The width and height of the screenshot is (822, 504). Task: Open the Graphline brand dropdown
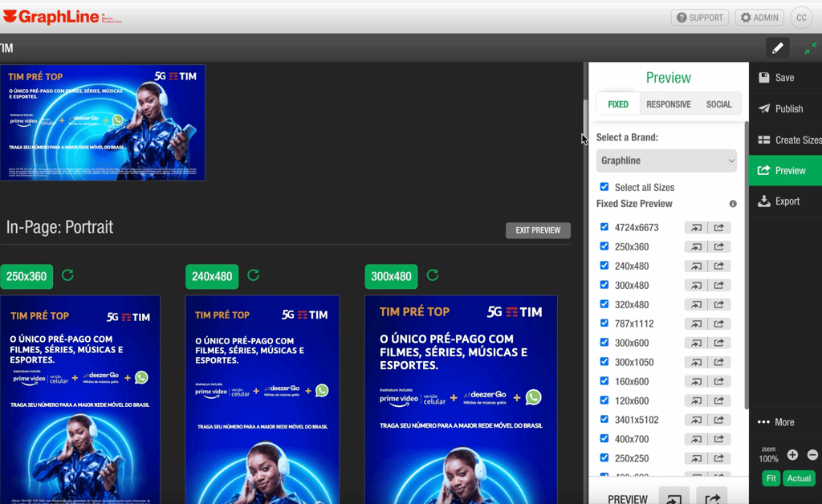click(x=666, y=161)
